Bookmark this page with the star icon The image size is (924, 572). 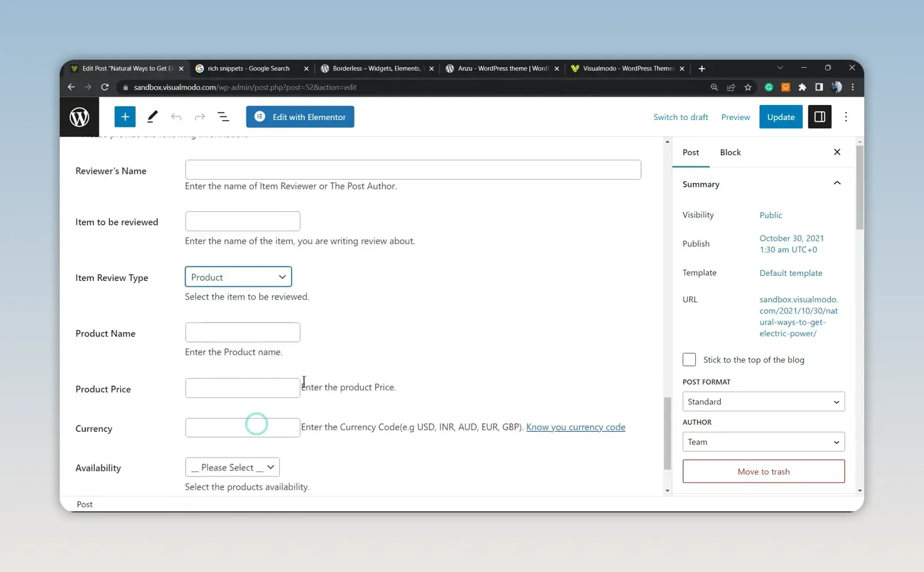coord(748,87)
